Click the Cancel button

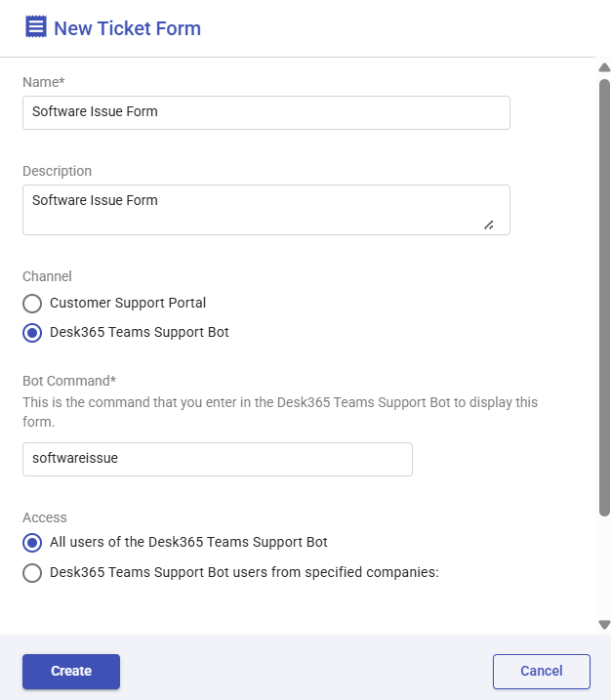542,672
